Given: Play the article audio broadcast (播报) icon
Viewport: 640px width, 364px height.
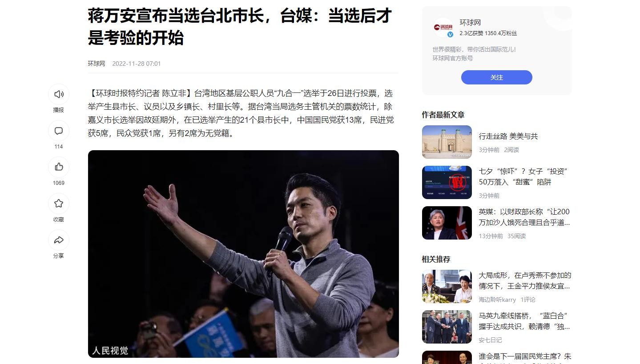Looking at the screenshot, I should pos(59,94).
